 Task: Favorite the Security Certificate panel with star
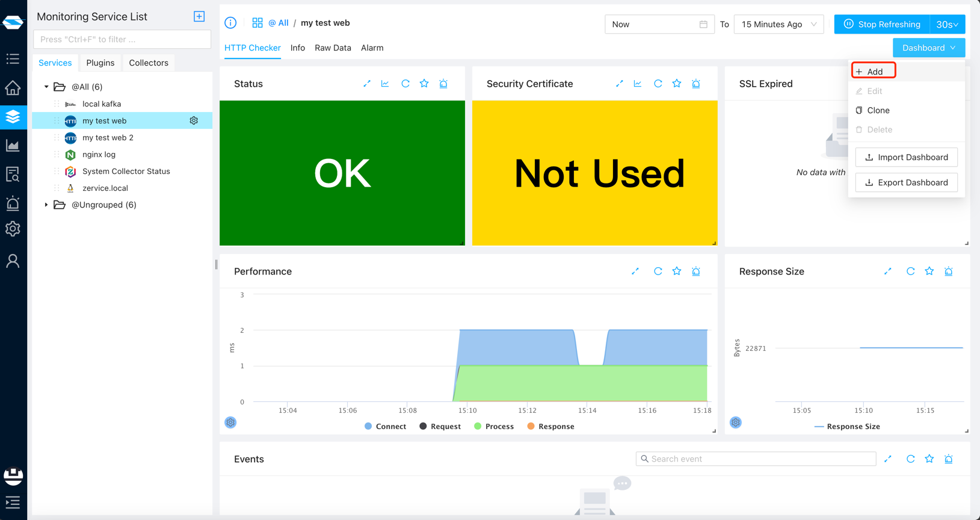click(x=677, y=84)
